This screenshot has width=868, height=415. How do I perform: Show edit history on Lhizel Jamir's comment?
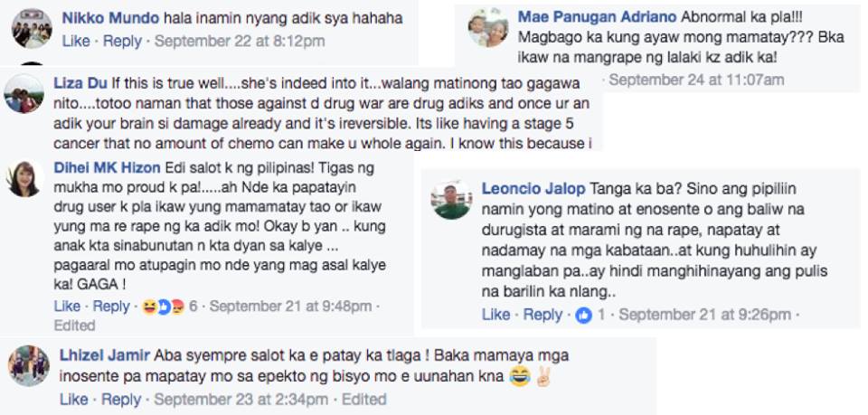[363, 399]
